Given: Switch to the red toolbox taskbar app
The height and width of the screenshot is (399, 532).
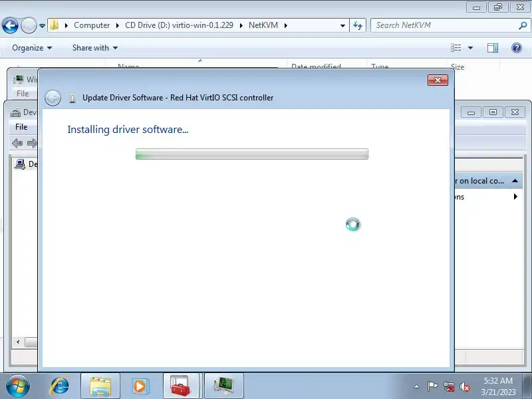Looking at the screenshot, I should pyautogui.click(x=181, y=386).
